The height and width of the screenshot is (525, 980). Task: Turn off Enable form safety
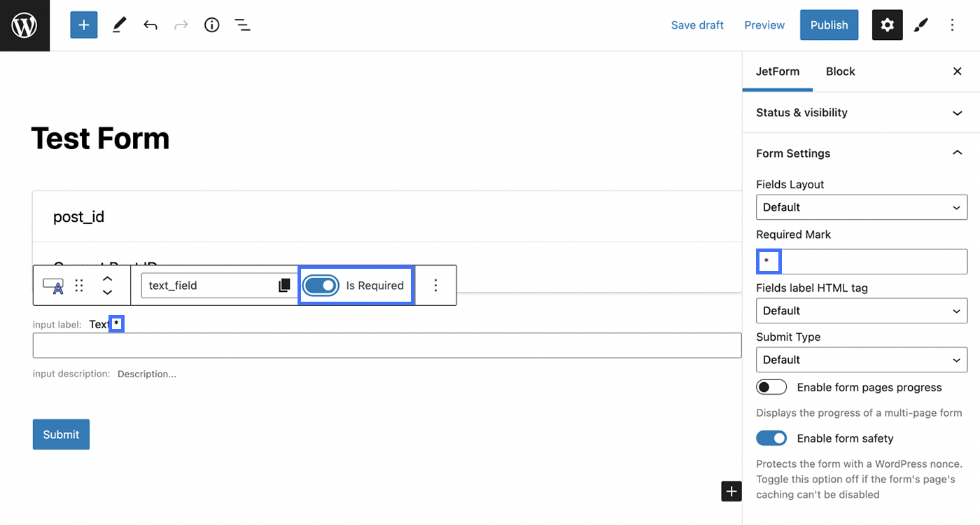[x=771, y=437]
